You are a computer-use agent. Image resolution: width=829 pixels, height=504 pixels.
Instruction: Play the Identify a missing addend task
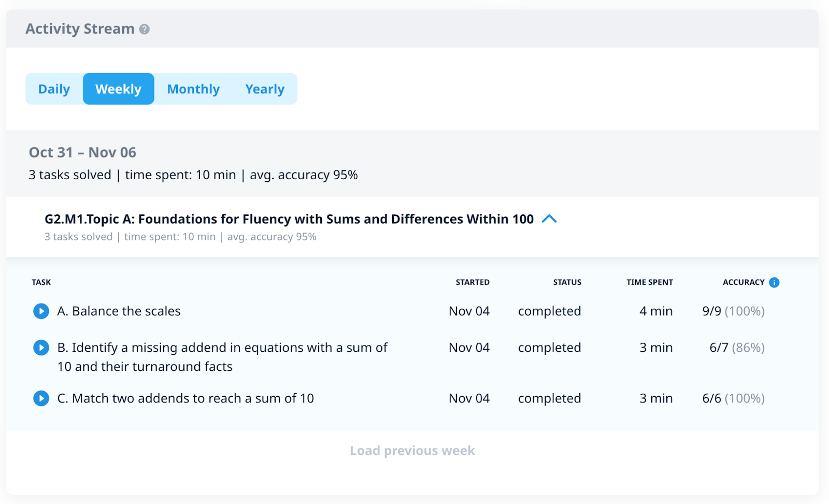point(41,348)
